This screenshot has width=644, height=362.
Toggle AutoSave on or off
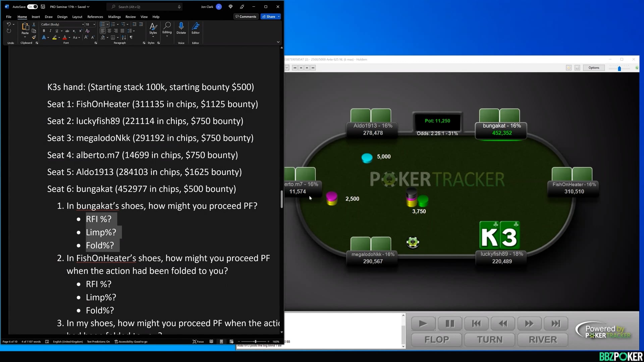click(32, 6)
